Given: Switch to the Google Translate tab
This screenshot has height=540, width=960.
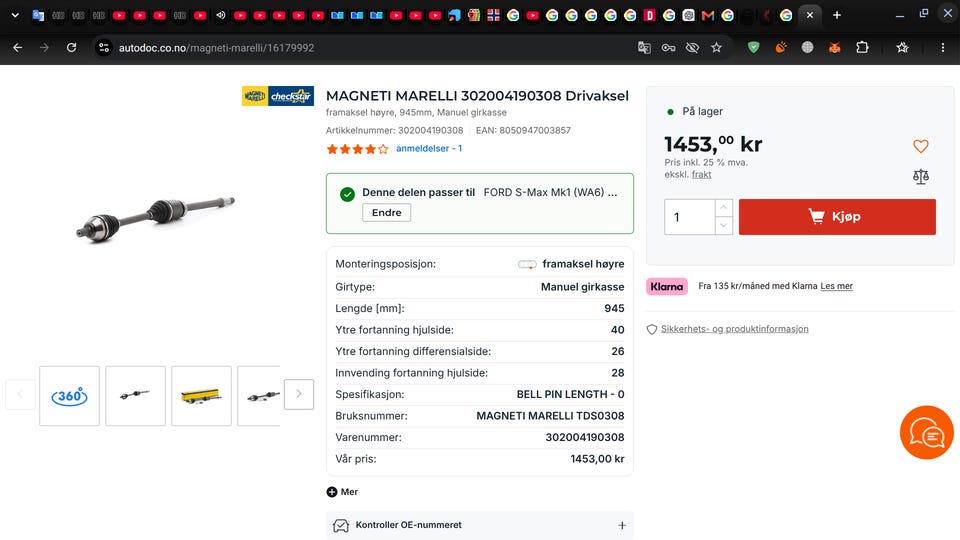Looking at the screenshot, I should click(38, 15).
